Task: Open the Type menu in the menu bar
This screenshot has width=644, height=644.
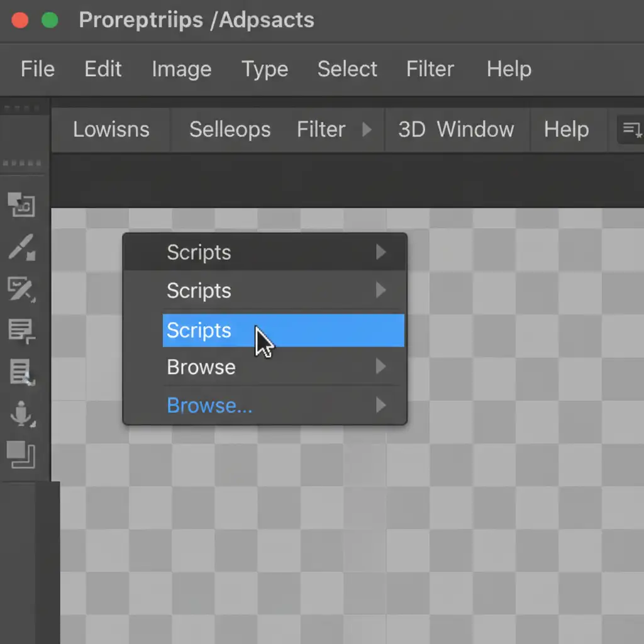Action: point(265,69)
